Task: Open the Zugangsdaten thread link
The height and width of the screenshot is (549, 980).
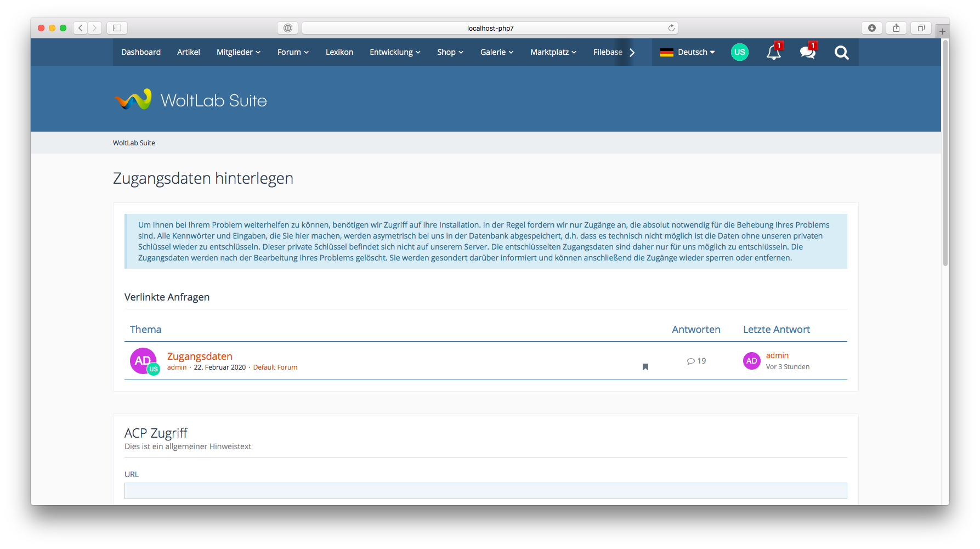Action: (200, 356)
